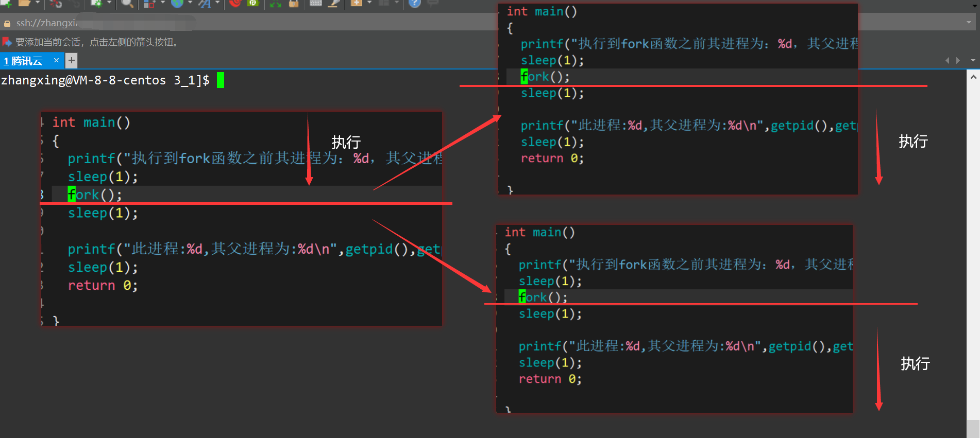Click the speech bubble toolbar icon
Viewport: 980px width, 438px height.
433,3
